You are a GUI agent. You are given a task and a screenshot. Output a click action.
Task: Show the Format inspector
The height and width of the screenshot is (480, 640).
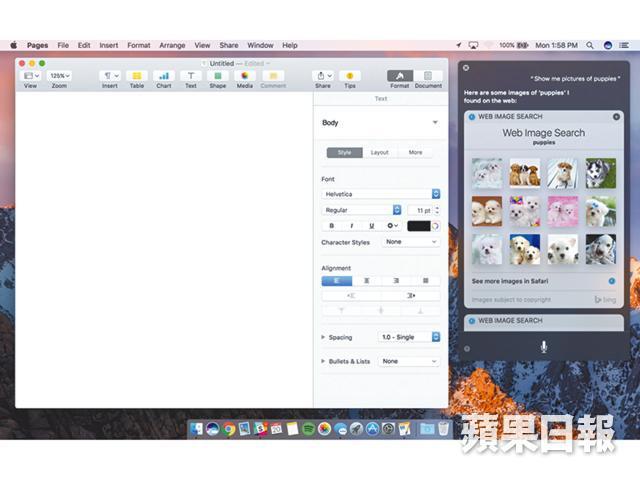[x=400, y=76]
